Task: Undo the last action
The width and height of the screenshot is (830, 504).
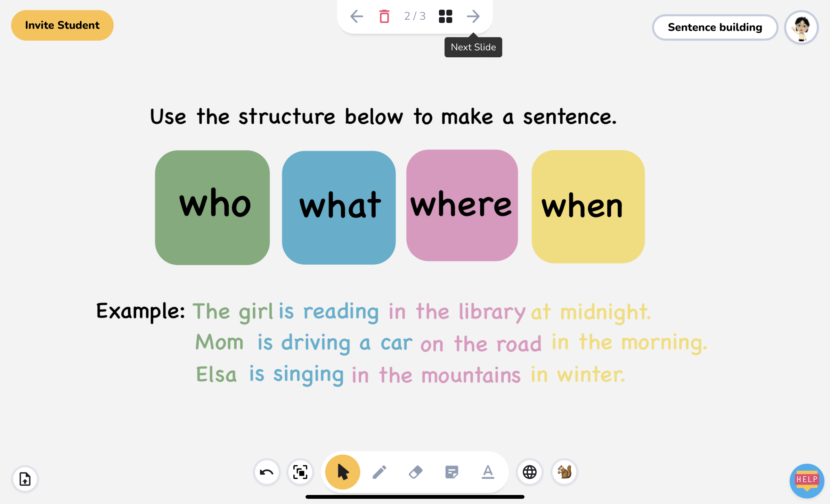Action: point(267,472)
